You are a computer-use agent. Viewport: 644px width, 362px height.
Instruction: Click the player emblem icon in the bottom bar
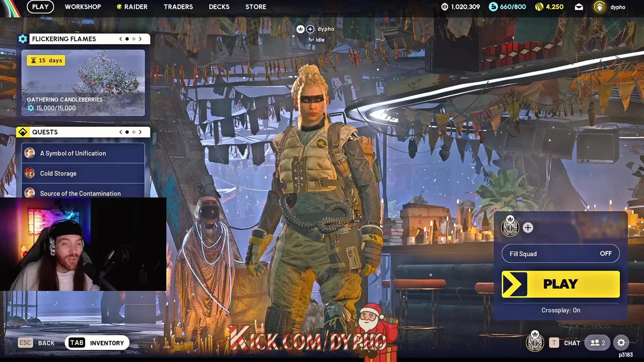pyautogui.click(x=535, y=342)
